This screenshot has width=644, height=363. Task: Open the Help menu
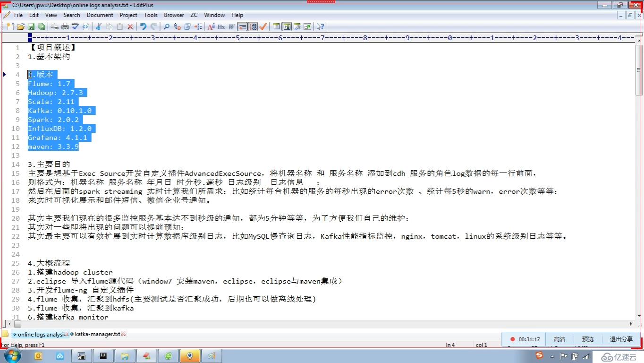(237, 15)
